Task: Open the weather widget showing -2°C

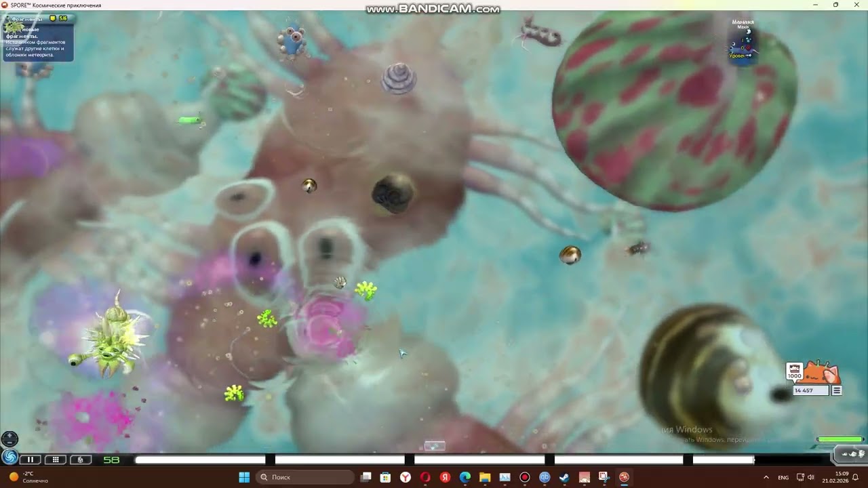Action: click(x=27, y=477)
